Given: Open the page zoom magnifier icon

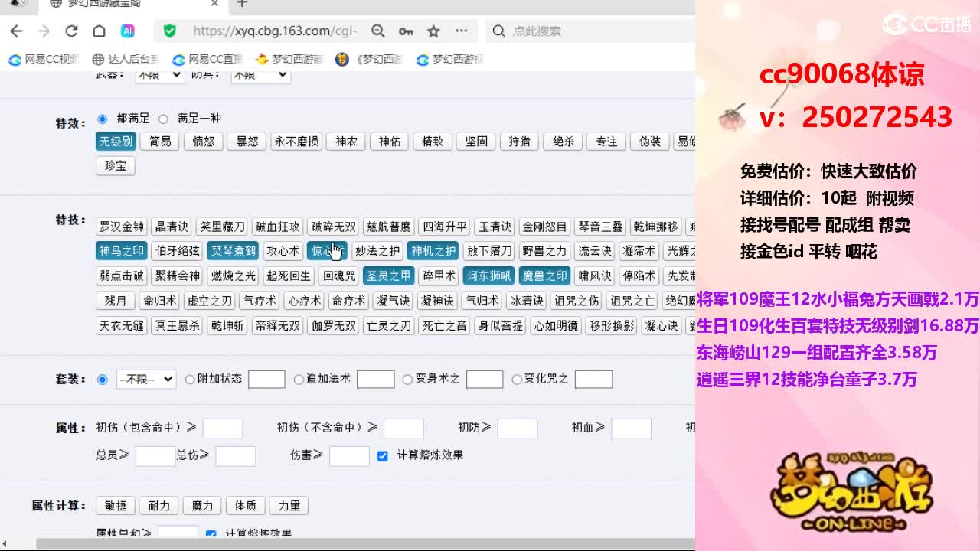Looking at the screenshot, I should coord(378,31).
